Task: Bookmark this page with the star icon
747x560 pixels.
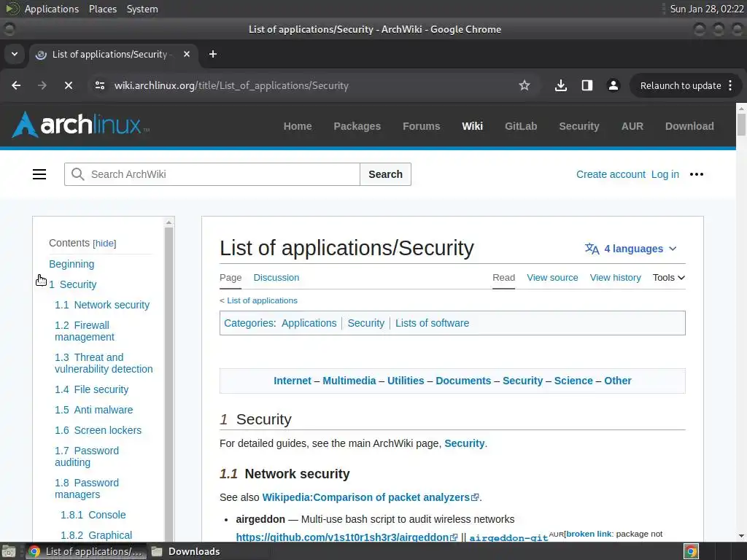Action: pos(525,86)
